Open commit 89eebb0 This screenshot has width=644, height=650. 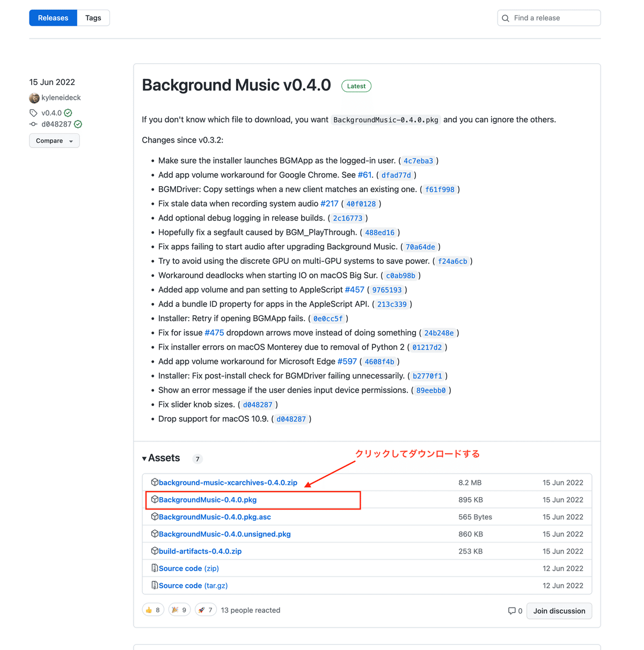[431, 391]
